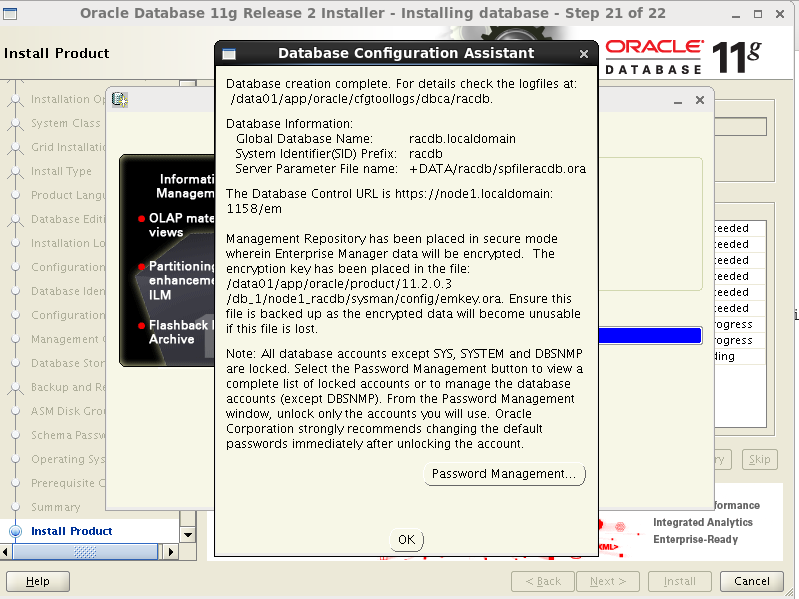
Task: Click sidebar horizontal scroll left arrow
Action: (6, 552)
